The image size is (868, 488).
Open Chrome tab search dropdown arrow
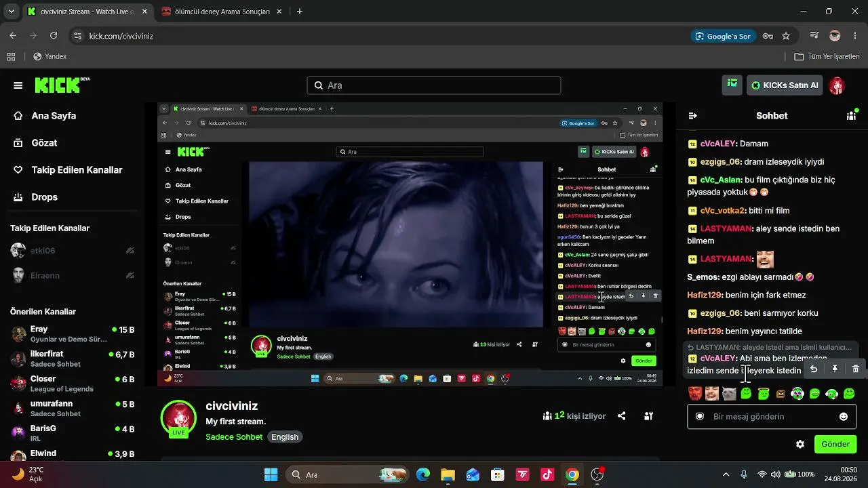click(13, 12)
